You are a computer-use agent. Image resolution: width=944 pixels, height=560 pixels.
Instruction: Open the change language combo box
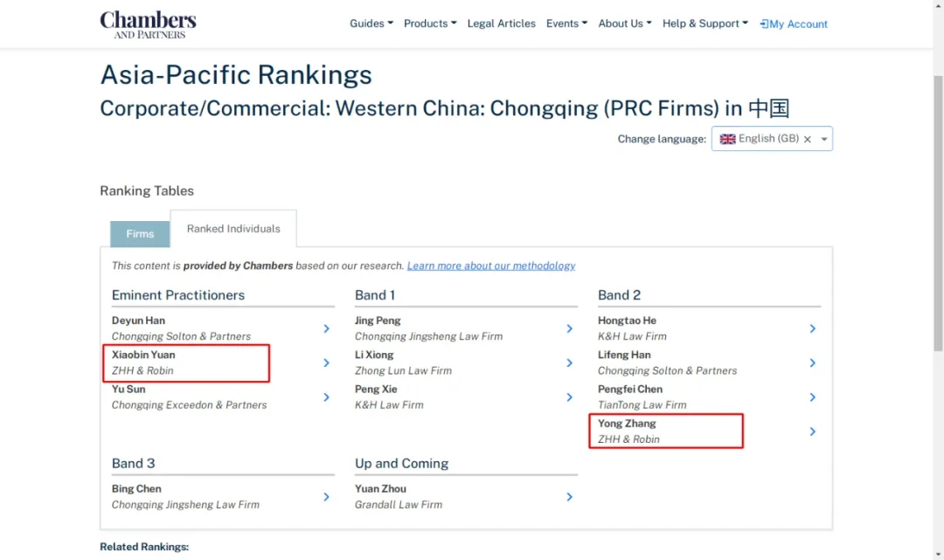[824, 139]
